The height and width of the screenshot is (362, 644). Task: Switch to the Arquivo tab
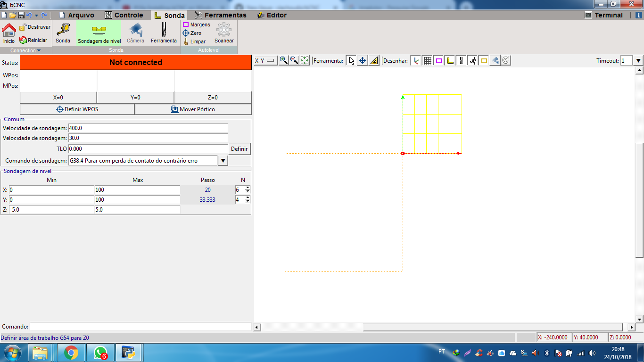76,15
